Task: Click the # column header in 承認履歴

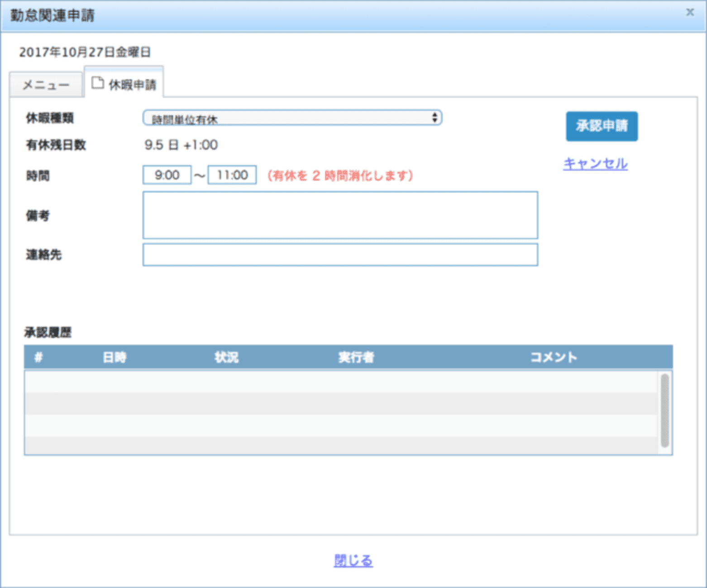Action: pyautogui.click(x=38, y=357)
